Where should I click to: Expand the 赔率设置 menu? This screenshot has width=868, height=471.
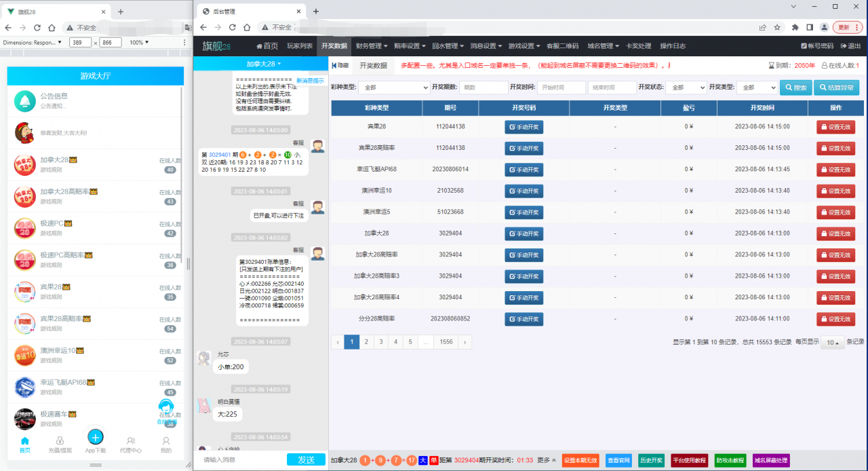410,46
